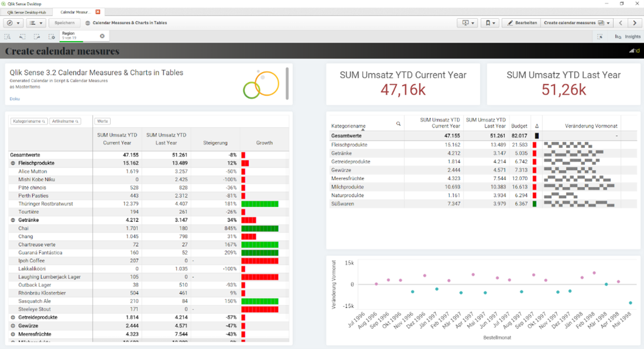Image resolution: width=644 pixels, height=349 pixels.
Task: Open the global list menu dropdown
Action: [x=36, y=23]
